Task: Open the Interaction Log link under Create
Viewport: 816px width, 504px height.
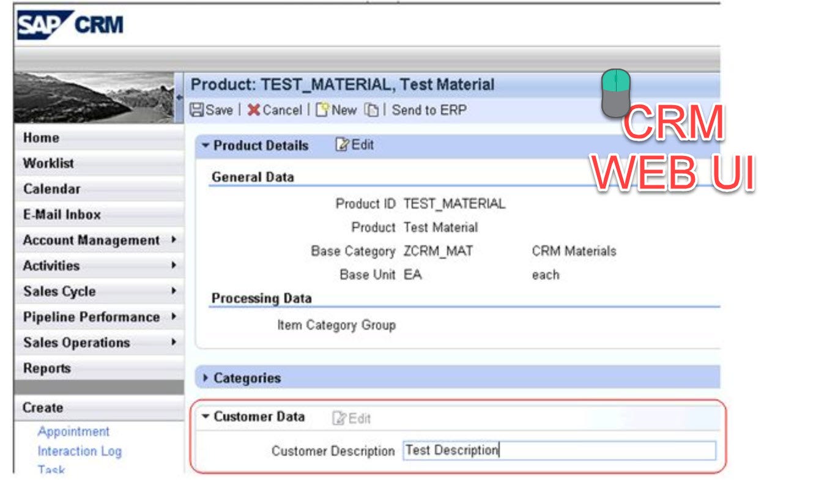Action: [x=80, y=451]
